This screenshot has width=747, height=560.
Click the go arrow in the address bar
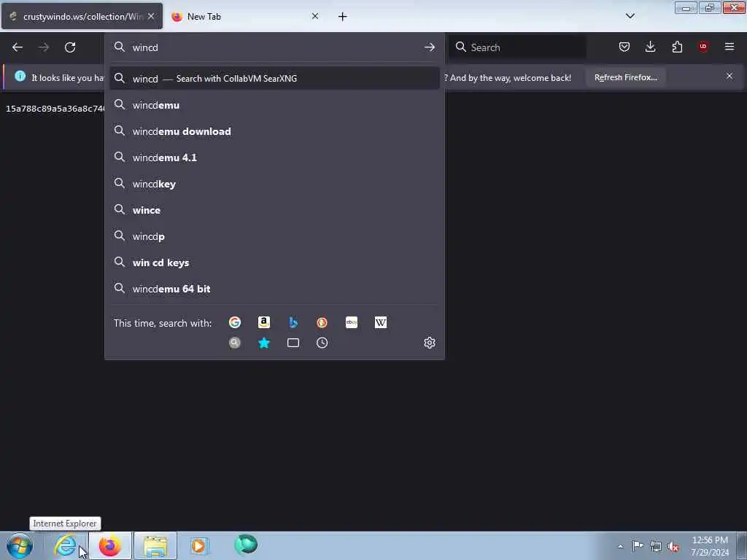pyautogui.click(x=429, y=47)
